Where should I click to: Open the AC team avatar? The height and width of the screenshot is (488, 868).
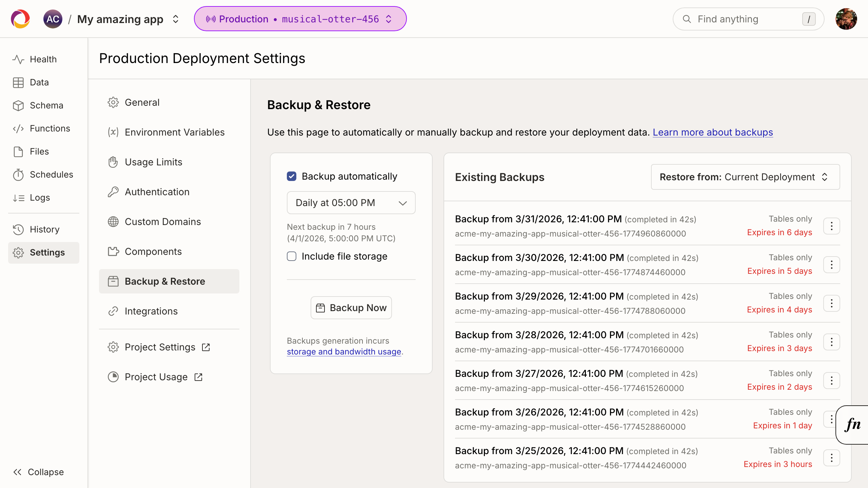pyautogui.click(x=53, y=19)
